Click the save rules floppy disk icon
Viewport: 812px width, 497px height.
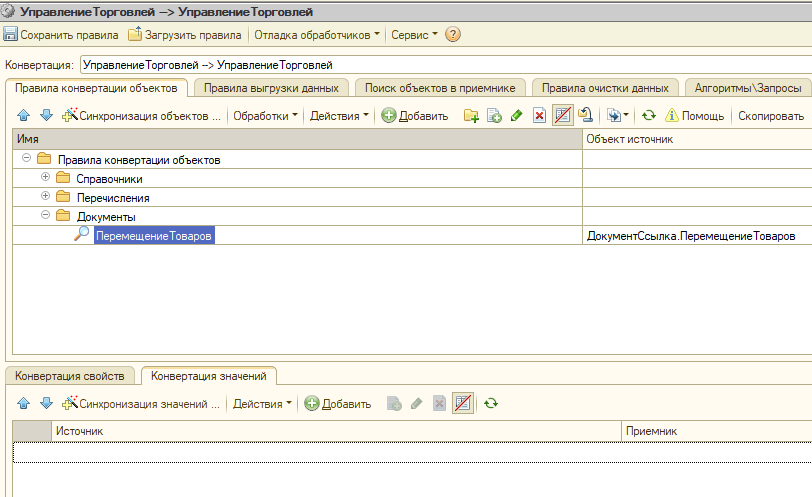click(10, 35)
